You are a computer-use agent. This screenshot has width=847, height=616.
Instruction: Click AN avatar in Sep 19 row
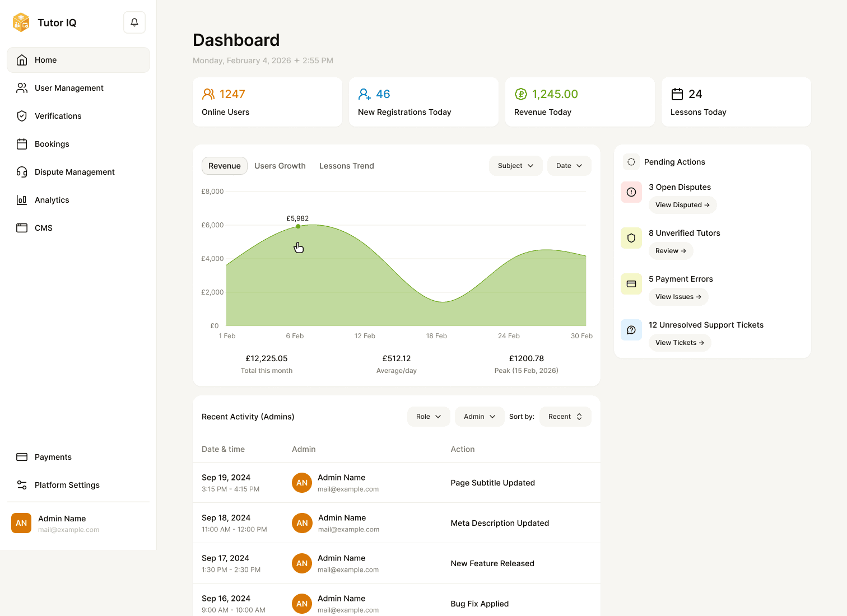coord(302,483)
